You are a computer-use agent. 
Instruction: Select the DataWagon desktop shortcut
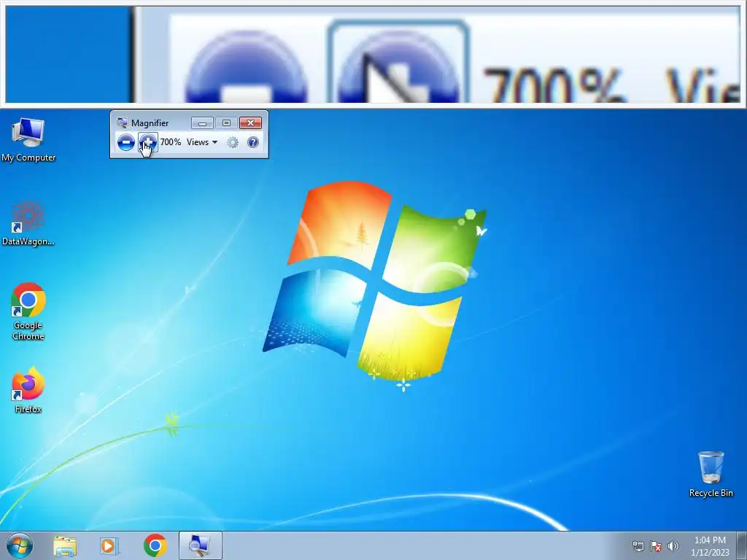point(28,224)
